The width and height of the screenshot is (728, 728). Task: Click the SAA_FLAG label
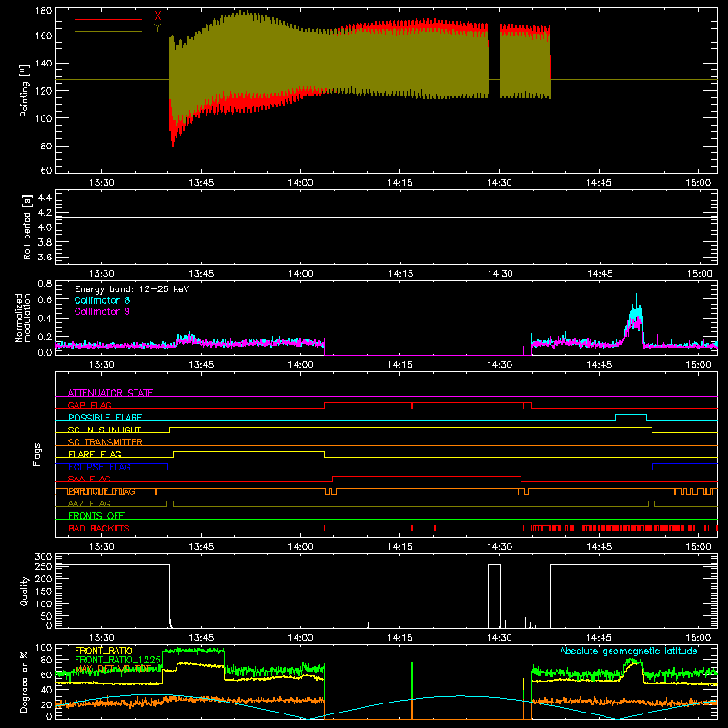tap(89, 479)
